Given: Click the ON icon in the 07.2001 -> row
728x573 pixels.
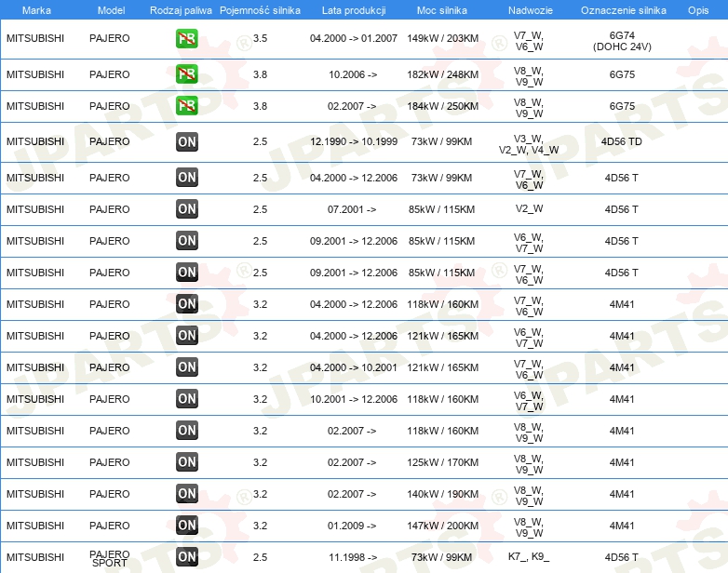Looking at the screenshot, I should tap(187, 208).
